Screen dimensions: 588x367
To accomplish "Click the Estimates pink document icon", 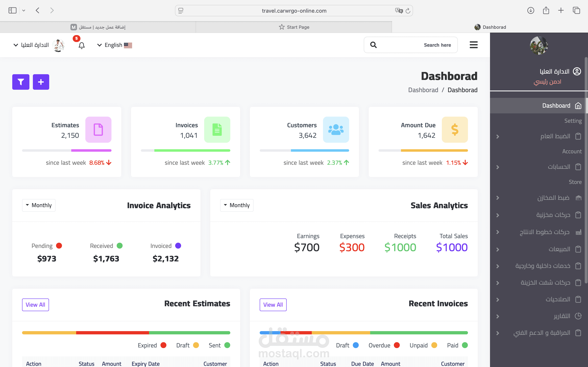I will point(98,129).
